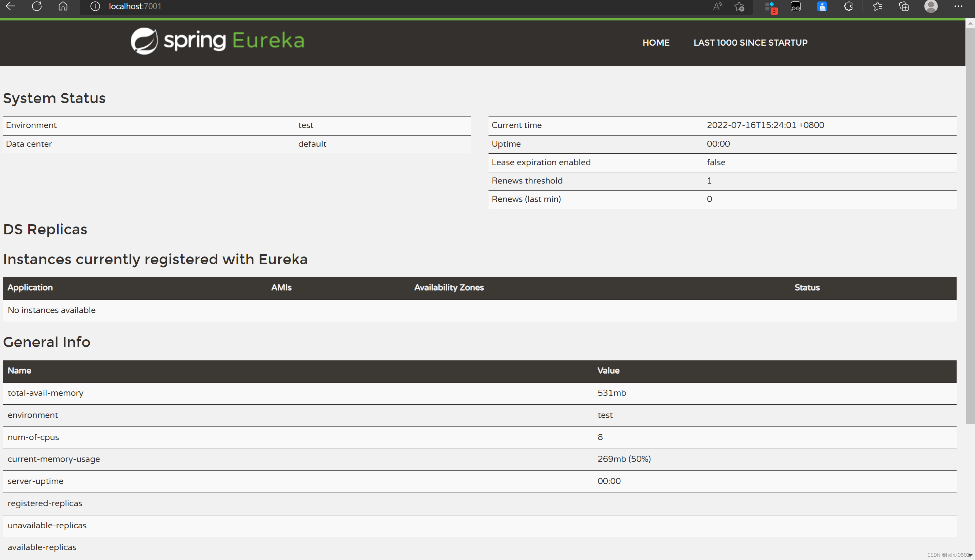Reload the page with refresh icon
The width and height of the screenshot is (975, 560).
[36, 6]
